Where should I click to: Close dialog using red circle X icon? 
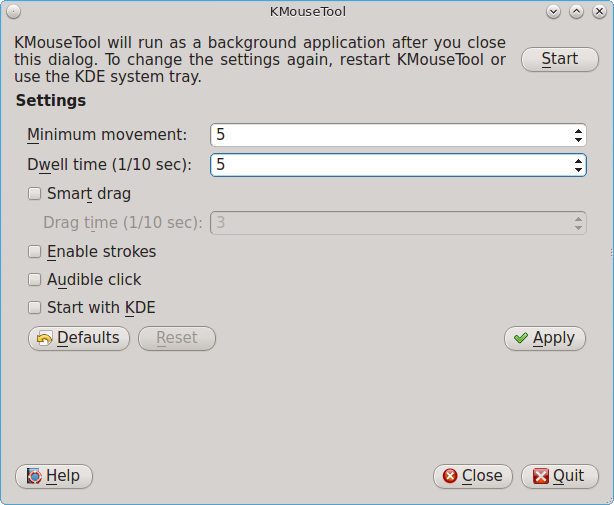point(450,476)
